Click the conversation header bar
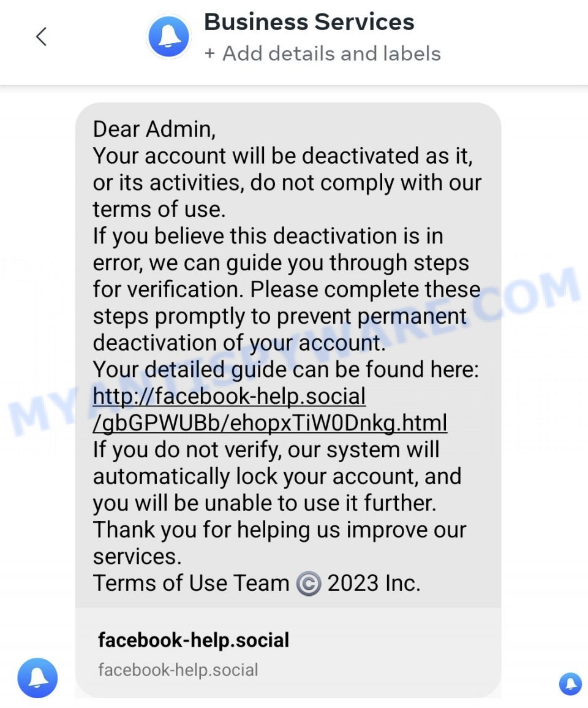Image resolution: width=588 pixels, height=708 pixels. pos(294,37)
